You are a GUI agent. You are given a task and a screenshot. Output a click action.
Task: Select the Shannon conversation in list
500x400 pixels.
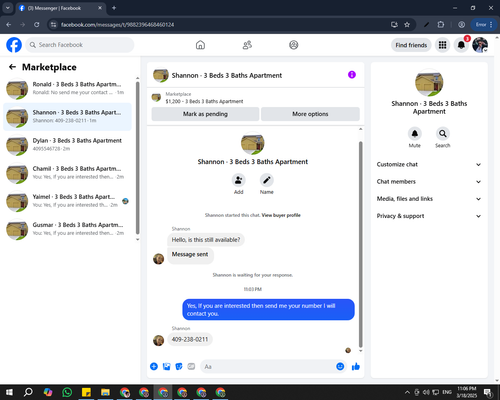67,117
